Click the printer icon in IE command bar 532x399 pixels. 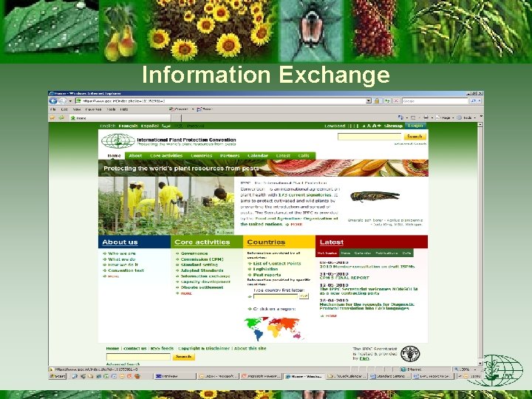[x=426, y=117]
